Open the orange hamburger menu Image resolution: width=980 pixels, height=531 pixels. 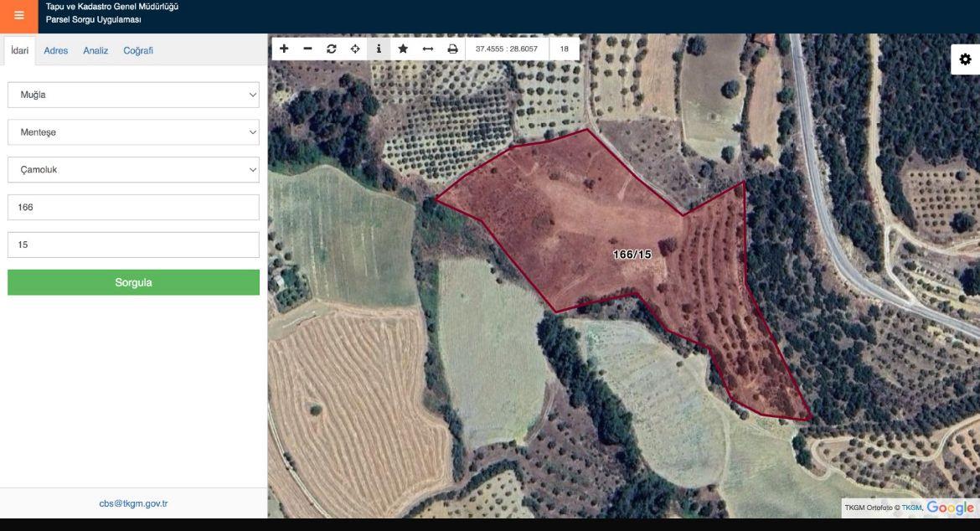(18, 15)
